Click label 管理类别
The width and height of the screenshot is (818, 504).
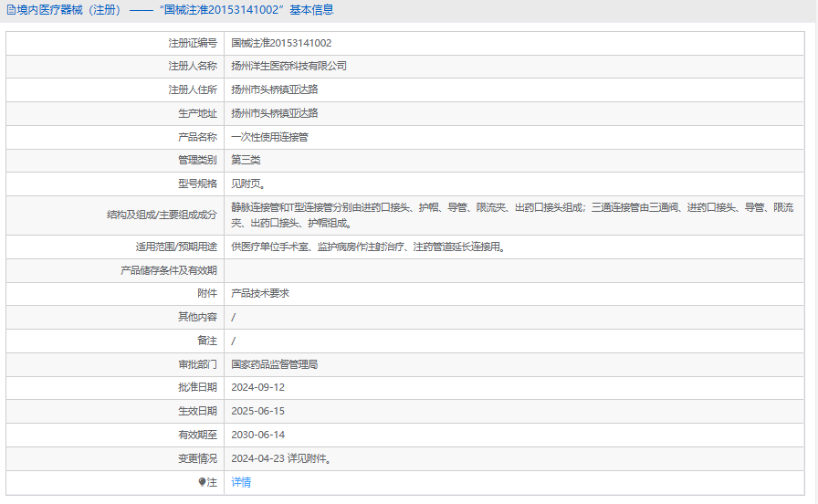pos(197,160)
